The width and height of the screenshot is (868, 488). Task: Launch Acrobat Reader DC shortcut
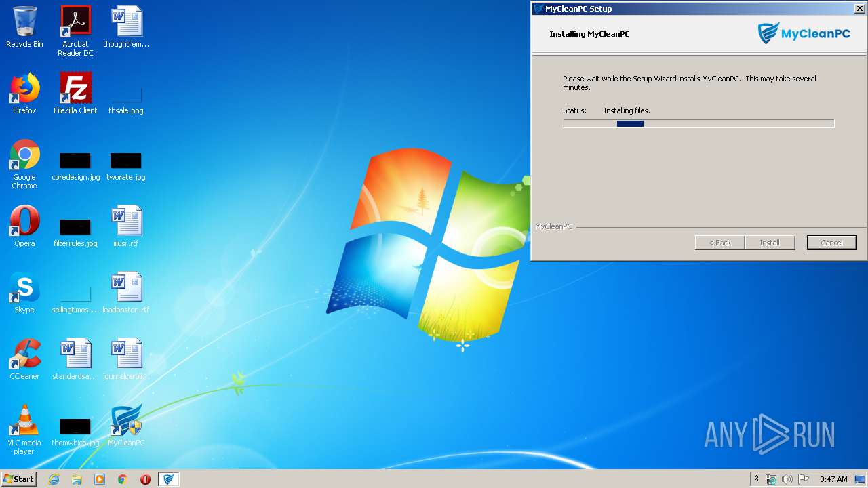coord(75,31)
